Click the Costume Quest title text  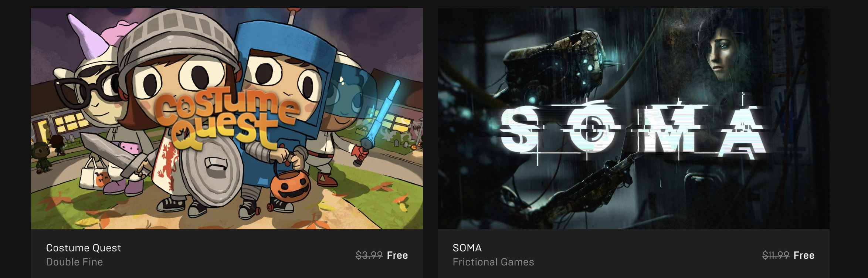point(84,248)
